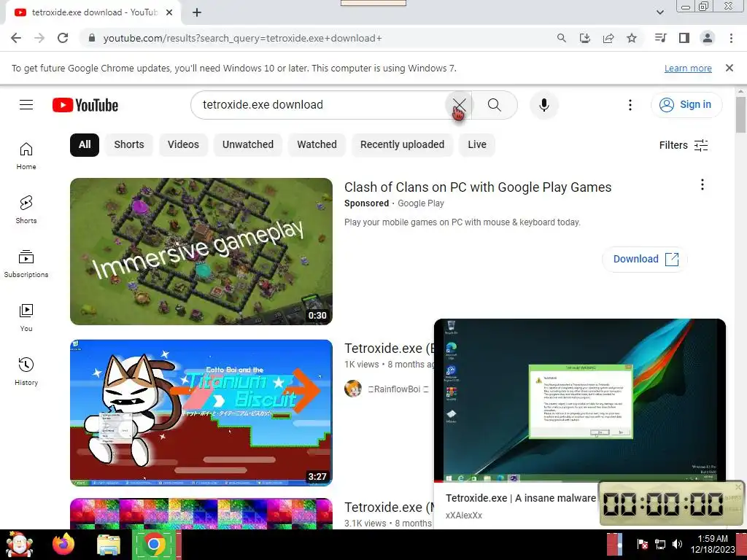Switch to Chrome in the taskbar

[x=154, y=544]
